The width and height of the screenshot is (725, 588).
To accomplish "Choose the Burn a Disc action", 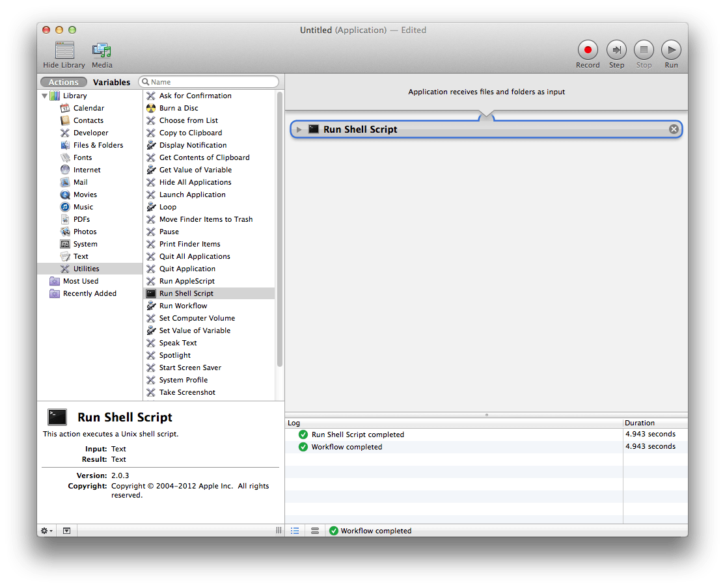I will point(178,108).
